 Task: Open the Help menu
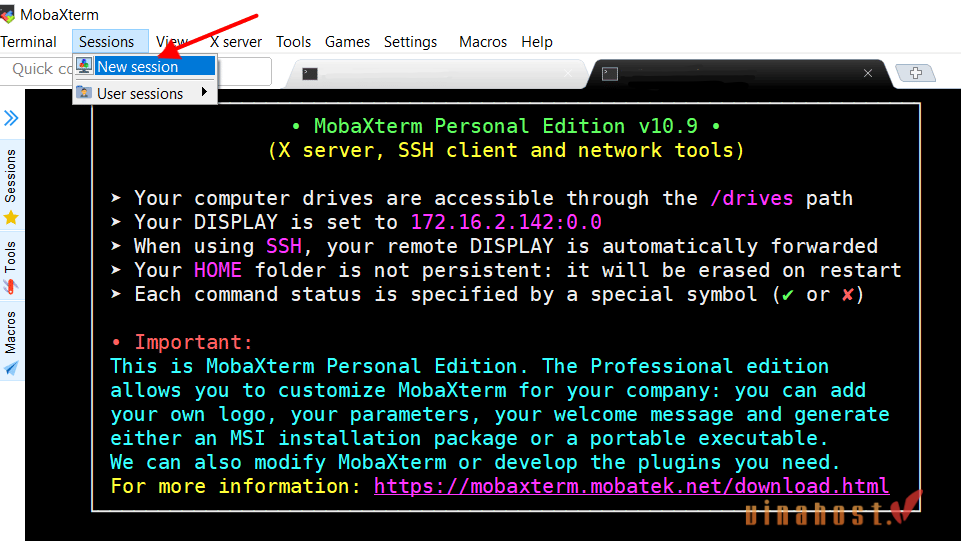tap(537, 42)
